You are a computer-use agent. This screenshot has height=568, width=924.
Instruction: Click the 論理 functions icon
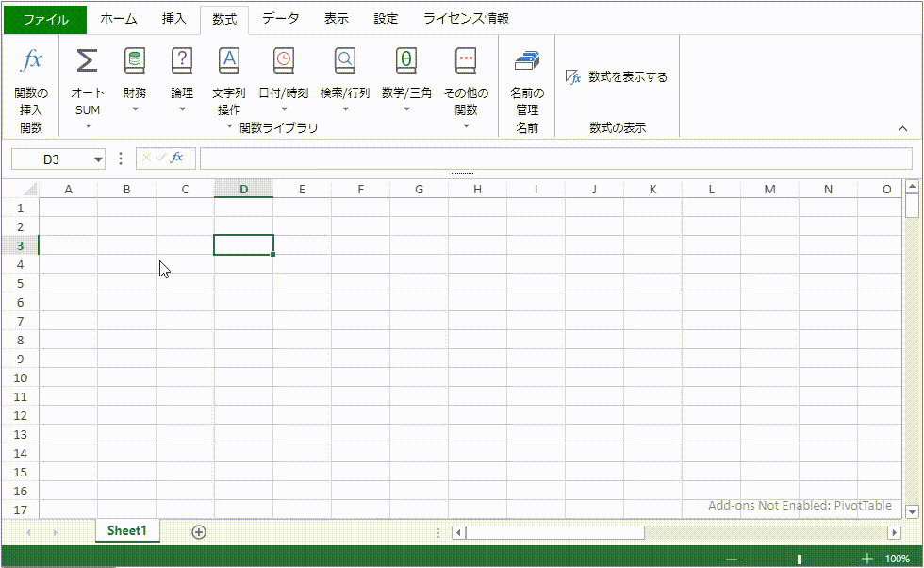pos(182,61)
